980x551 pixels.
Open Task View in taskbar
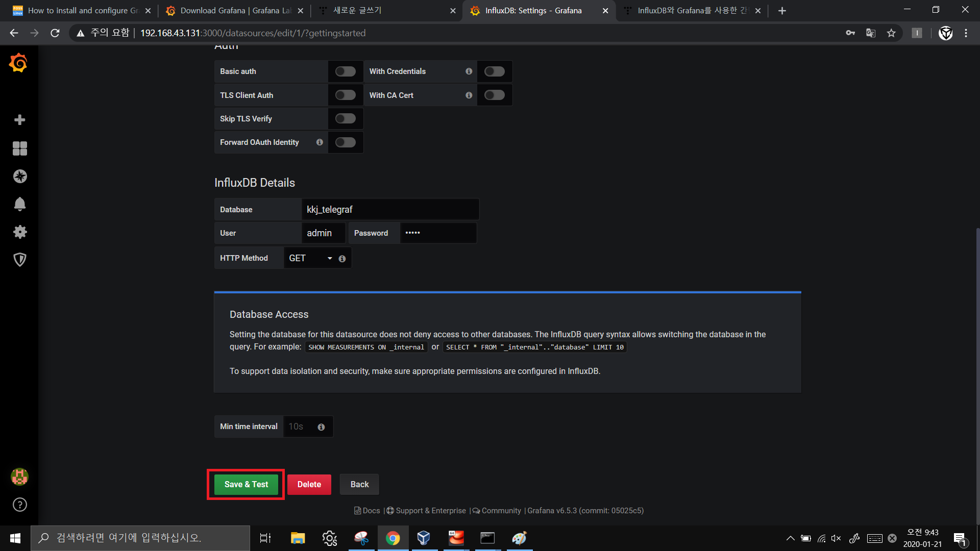click(265, 538)
